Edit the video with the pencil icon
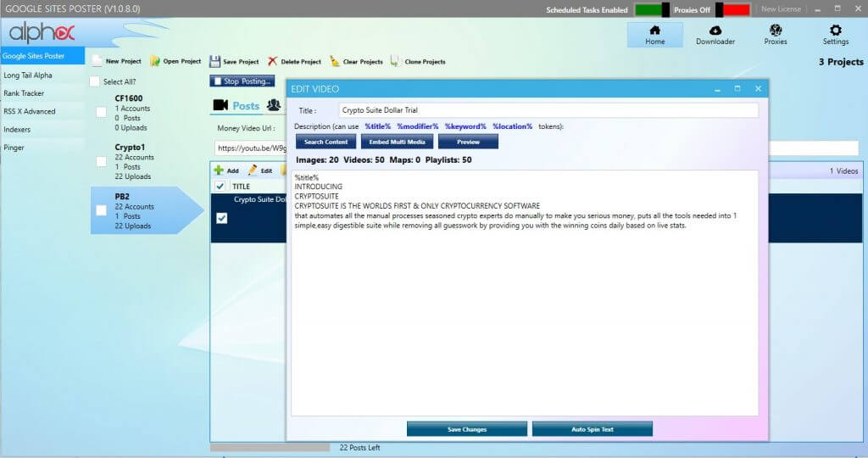The image size is (868, 458). click(253, 170)
